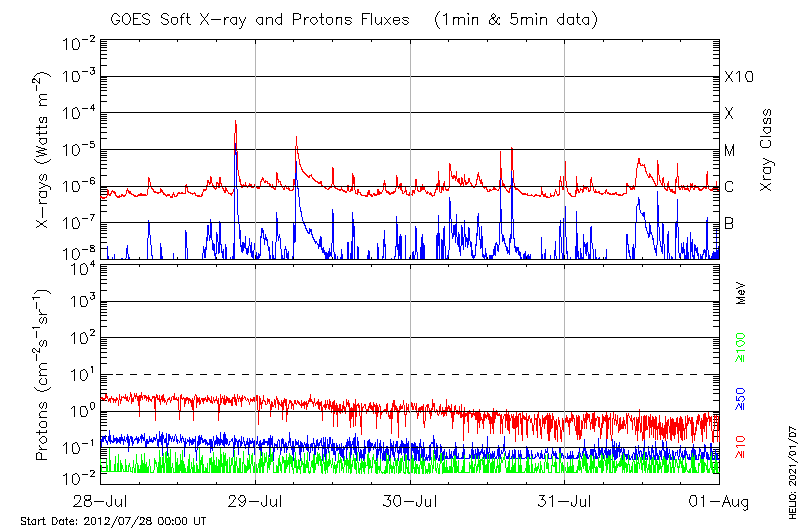Select the 28-Jul date label
Screen dimensions: 800x530
point(101,500)
